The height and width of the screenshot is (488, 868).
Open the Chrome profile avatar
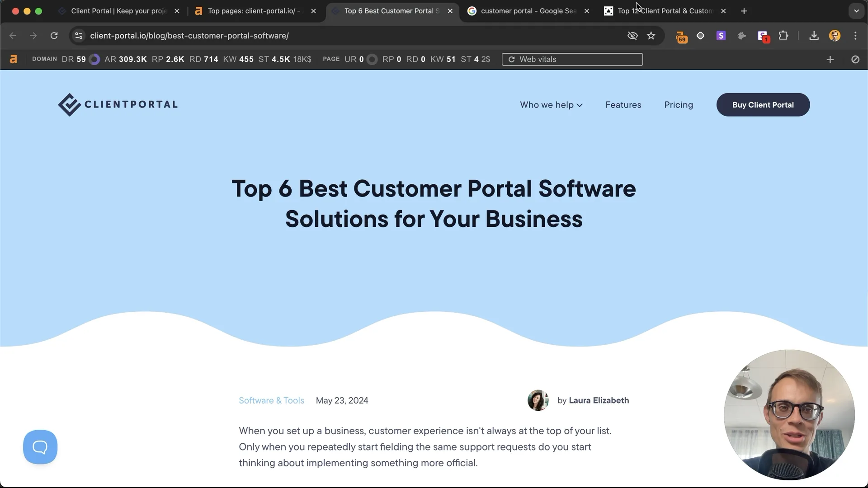tap(835, 36)
